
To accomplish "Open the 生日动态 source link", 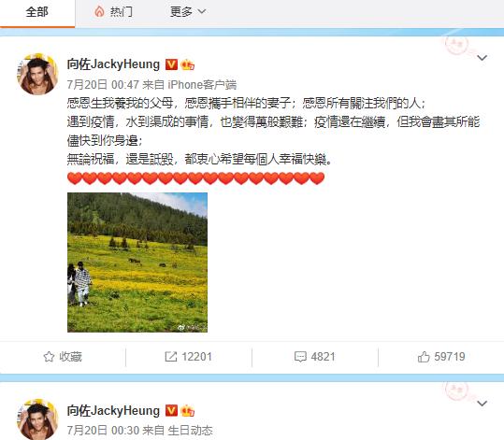I will (191, 431).
